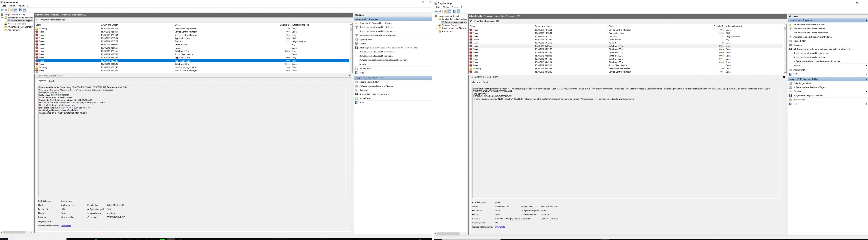868x240 pixels.
Task: Click the Kopieren icon in left window actions
Action: 356,90
